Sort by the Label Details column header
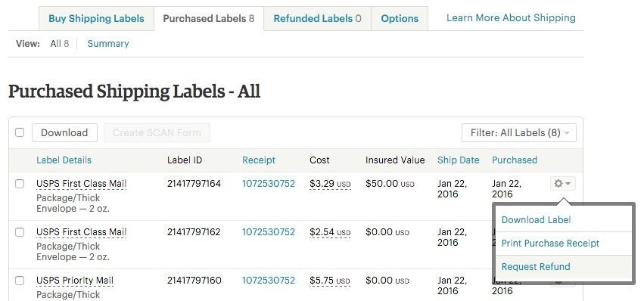The width and height of the screenshot is (644, 301). (x=64, y=160)
